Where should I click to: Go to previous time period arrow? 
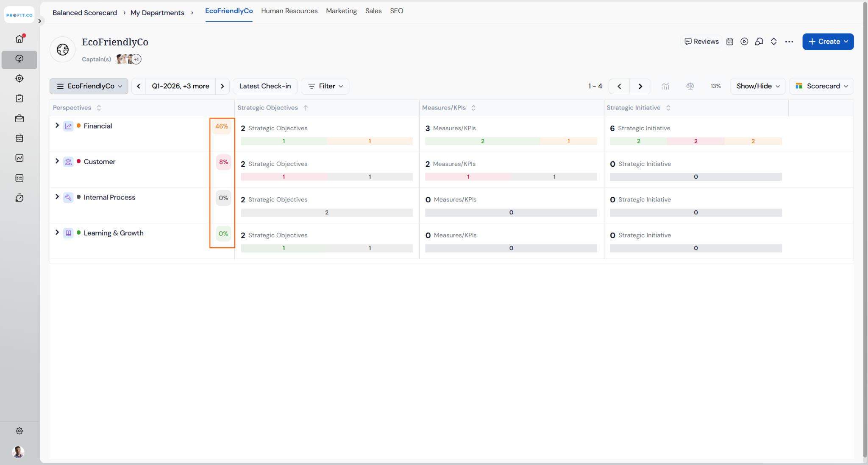click(139, 86)
